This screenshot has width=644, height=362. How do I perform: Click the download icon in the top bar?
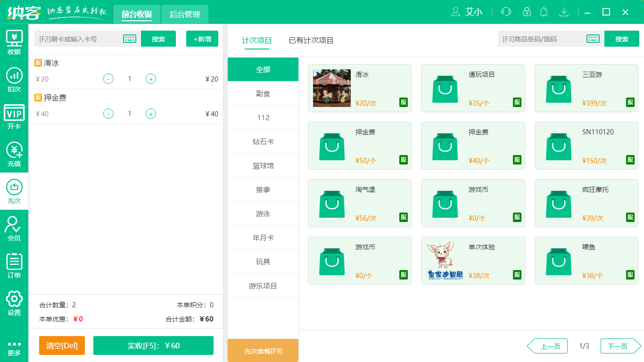click(x=564, y=12)
